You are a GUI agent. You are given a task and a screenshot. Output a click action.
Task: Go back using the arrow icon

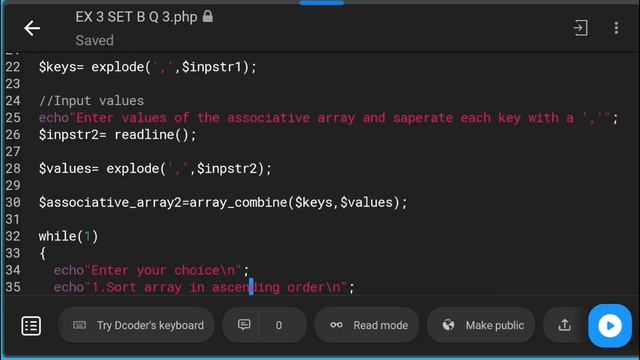32,28
